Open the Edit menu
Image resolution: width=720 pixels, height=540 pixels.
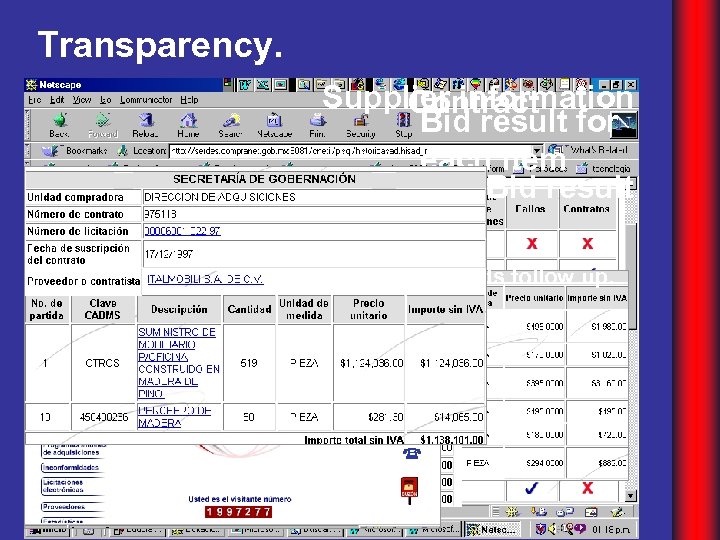(x=57, y=100)
